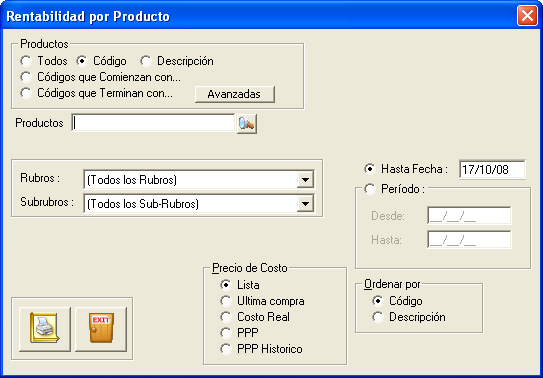Image resolution: width=543 pixels, height=378 pixels.
Task: Choose Códigos que Terminan con option
Action: tap(26, 93)
